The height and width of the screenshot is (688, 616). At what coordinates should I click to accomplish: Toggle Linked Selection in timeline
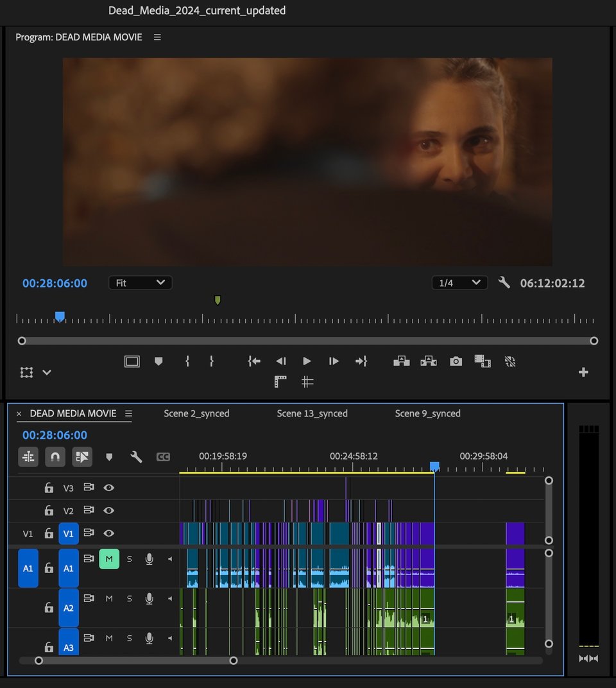click(x=82, y=457)
